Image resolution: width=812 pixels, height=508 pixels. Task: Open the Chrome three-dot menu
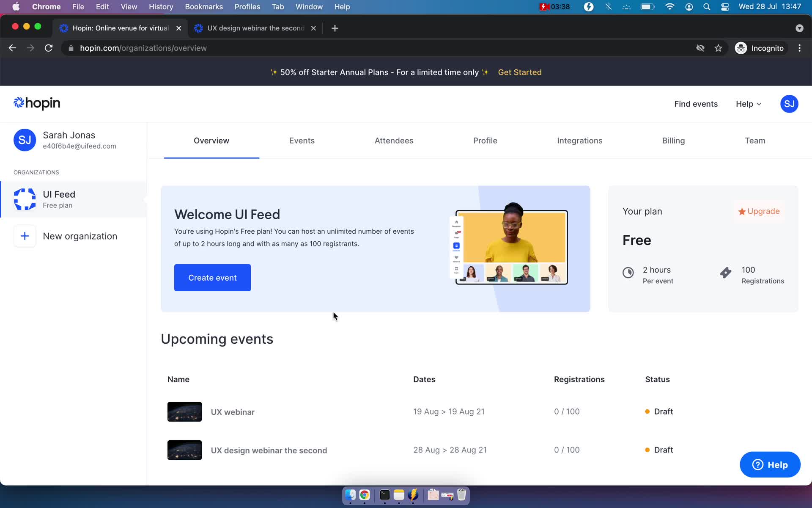(799, 48)
